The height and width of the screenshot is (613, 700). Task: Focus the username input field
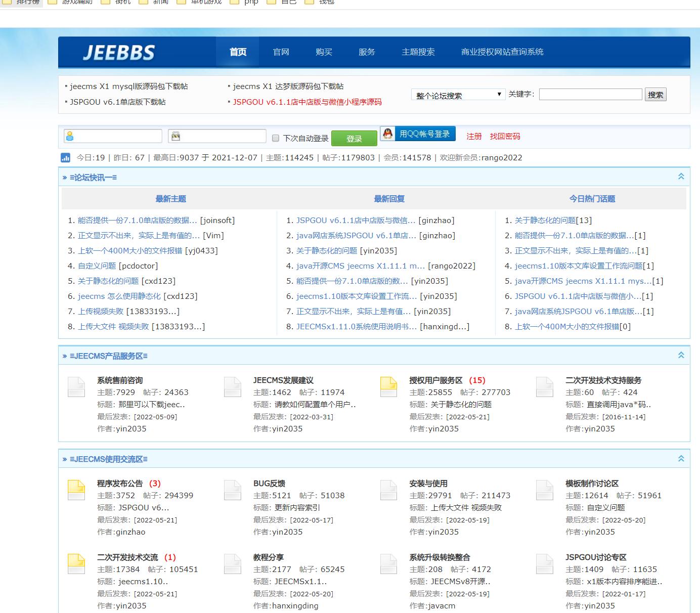pos(113,136)
